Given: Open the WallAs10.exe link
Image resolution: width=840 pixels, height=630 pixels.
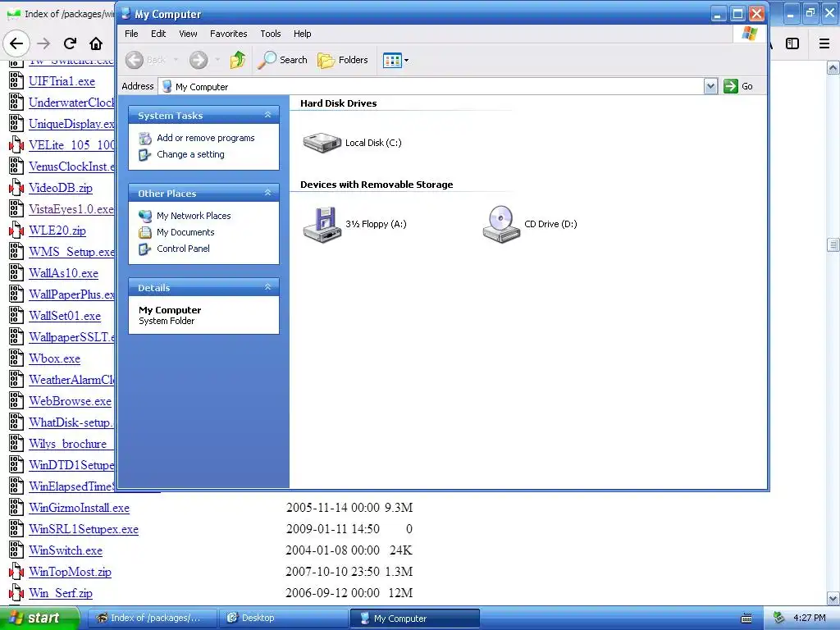Looking at the screenshot, I should click(64, 273).
